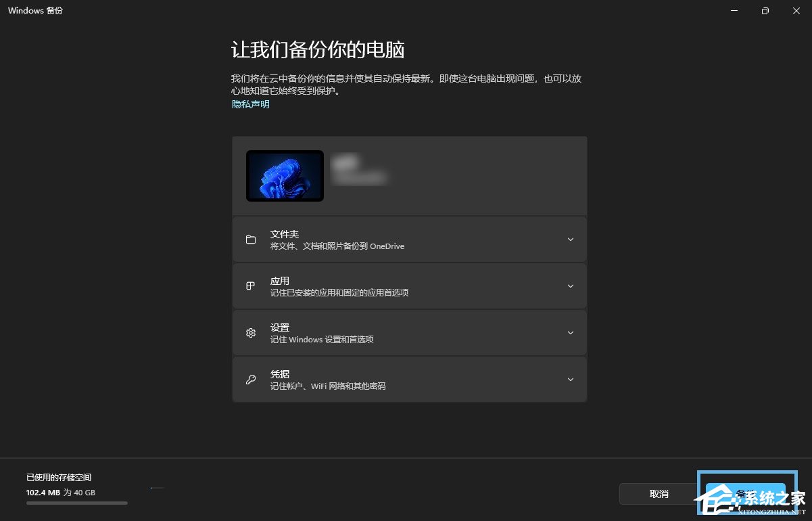
Task: Click the 取消 button
Action: (659, 494)
